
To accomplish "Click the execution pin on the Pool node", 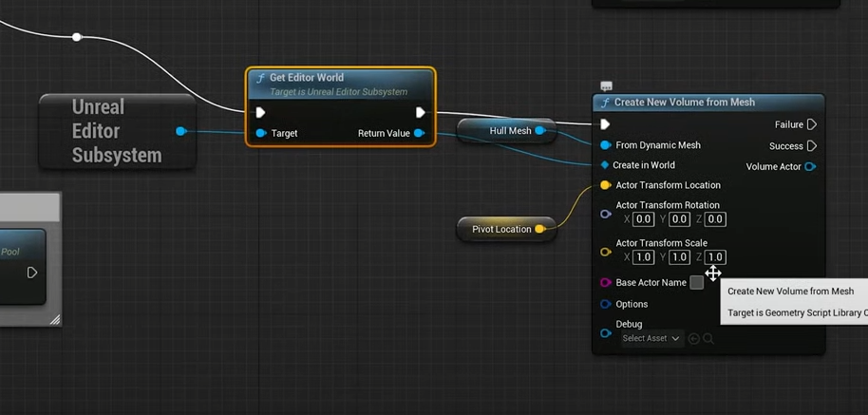I will [x=32, y=273].
